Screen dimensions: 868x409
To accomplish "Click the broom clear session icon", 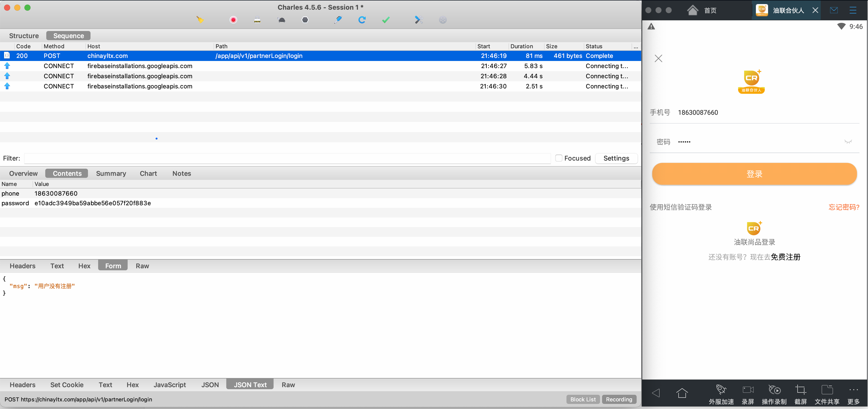I will (200, 20).
